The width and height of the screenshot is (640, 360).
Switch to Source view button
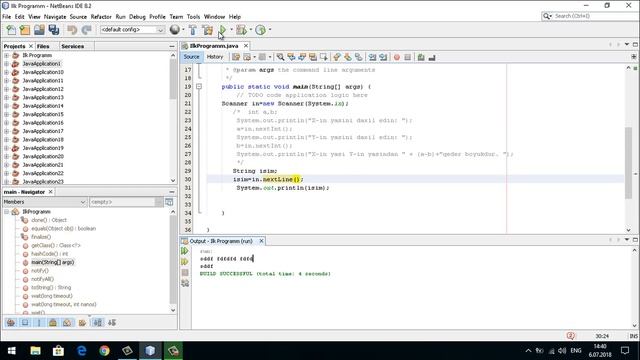191,57
